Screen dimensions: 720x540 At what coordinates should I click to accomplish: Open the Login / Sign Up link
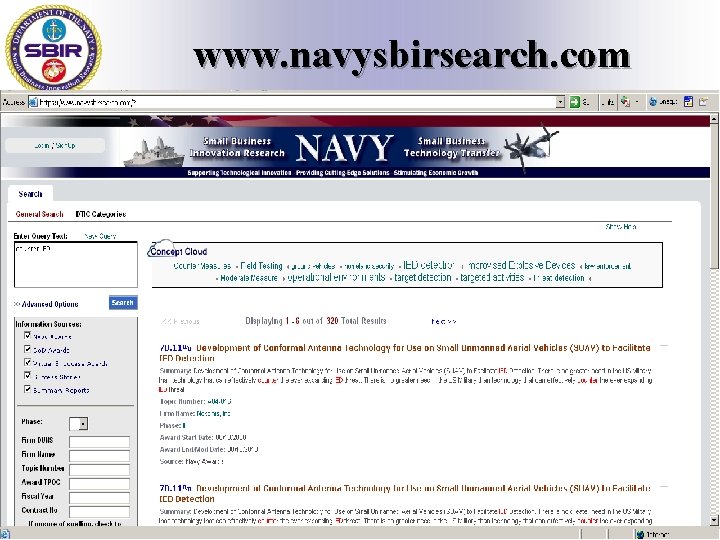55,146
